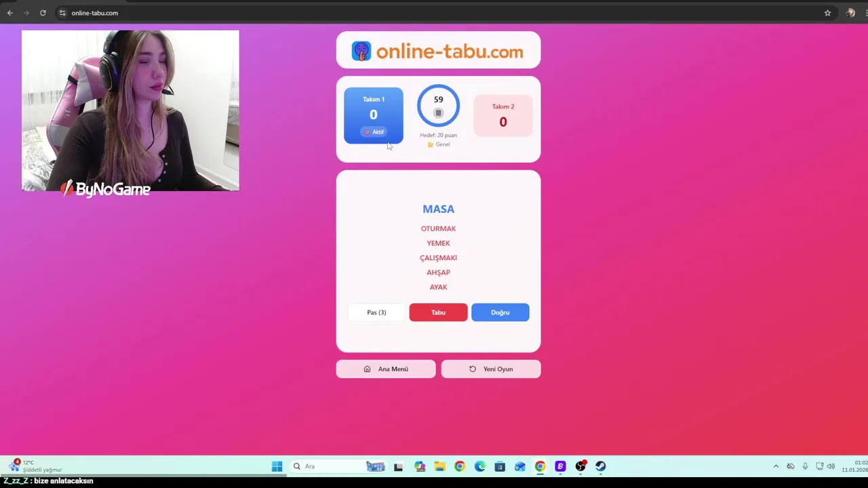Open the network icon in system tray
The width and height of the screenshot is (868, 488).
pos(819,466)
